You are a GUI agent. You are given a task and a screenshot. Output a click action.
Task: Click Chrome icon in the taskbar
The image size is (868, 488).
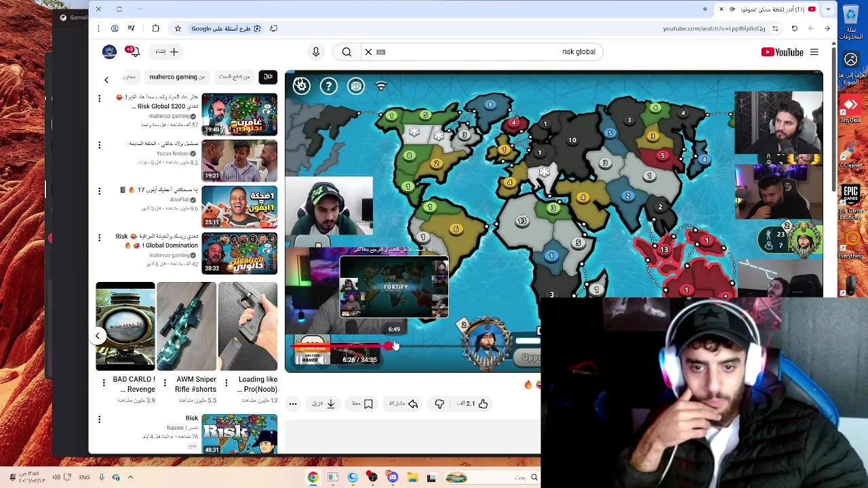[x=313, y=478]
